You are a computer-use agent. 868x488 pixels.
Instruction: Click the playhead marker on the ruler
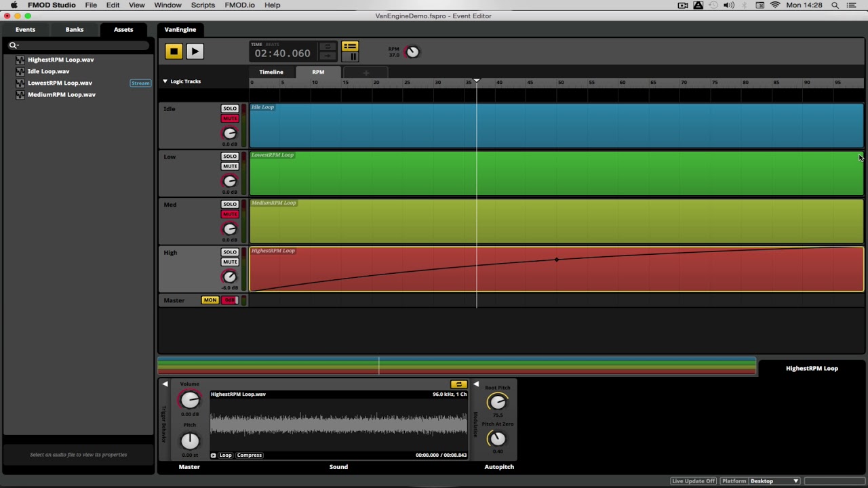(477, 81)
